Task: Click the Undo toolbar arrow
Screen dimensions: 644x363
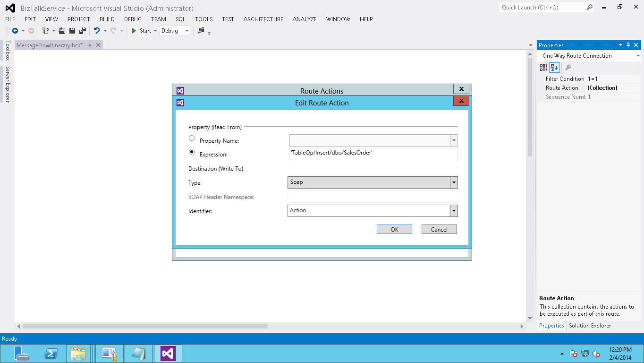Action: (x=97, y=31)
